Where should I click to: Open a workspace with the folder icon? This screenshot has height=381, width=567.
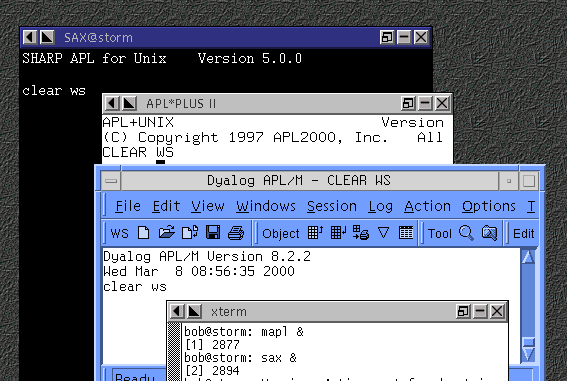pos(167,233)
